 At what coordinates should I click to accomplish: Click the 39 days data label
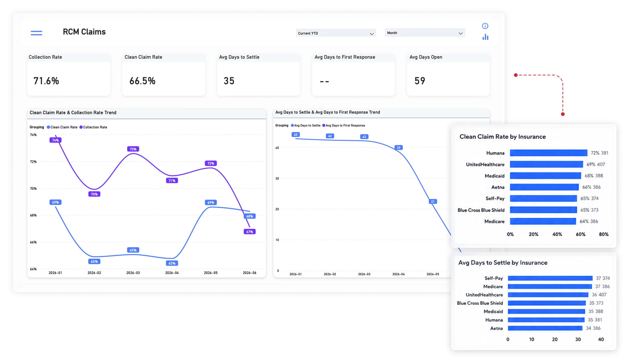tap(398, 148)
